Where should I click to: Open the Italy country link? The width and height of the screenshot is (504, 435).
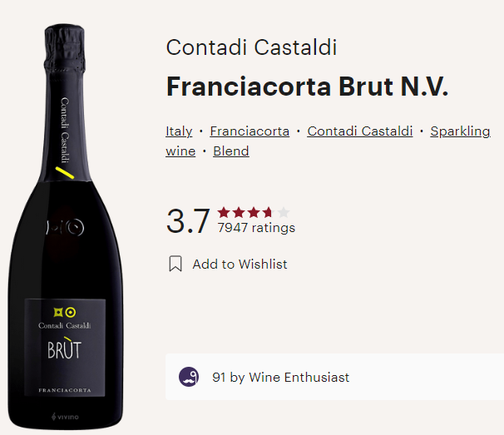[179, 131]
